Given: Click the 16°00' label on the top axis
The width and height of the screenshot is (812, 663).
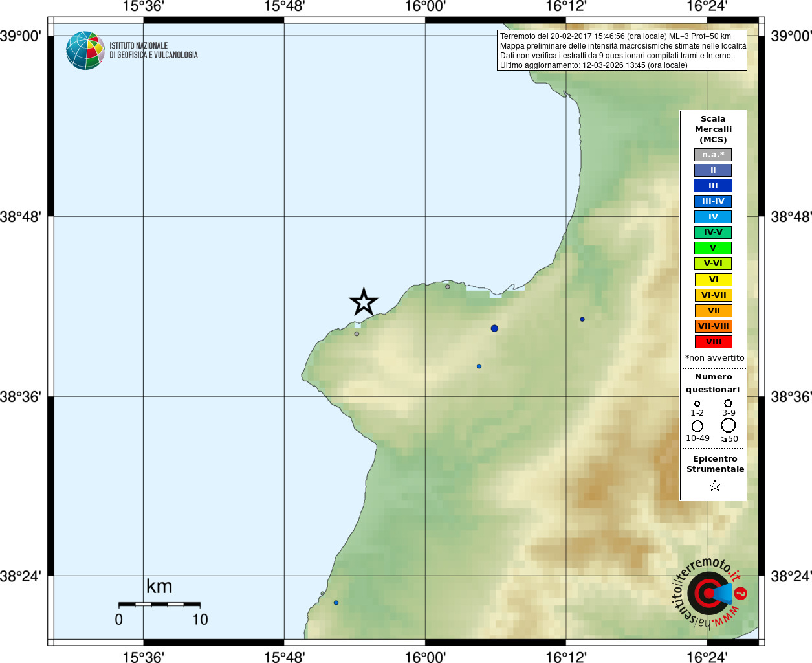Looking at the screenshot, I should (x=425, y=6).
